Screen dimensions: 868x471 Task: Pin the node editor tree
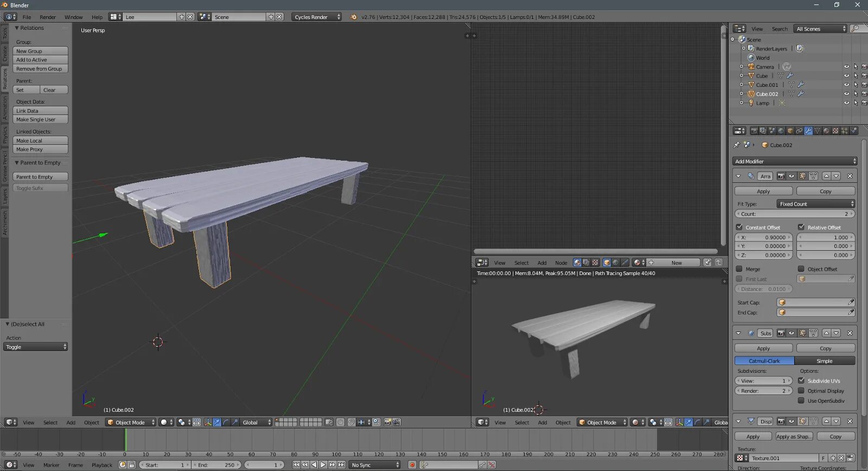click(707, 263)
